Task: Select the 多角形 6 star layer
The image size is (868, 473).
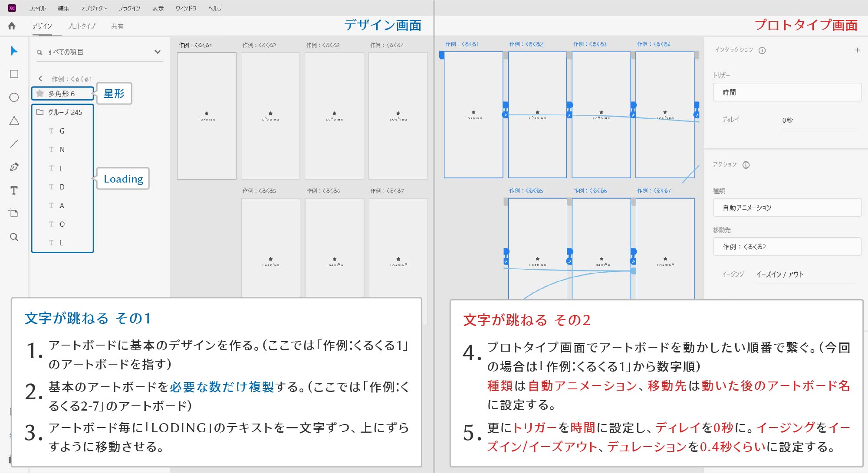Action: tap(62, 94)
